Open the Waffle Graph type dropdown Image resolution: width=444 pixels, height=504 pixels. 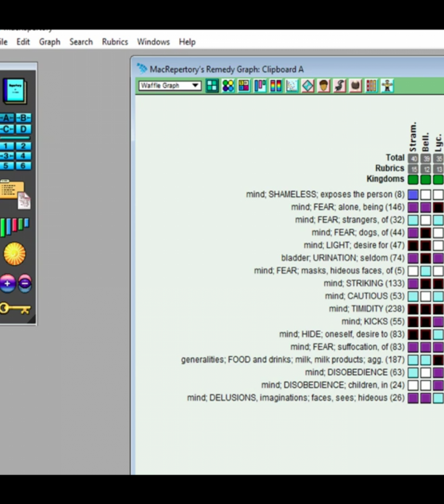(x=170, y=86)
